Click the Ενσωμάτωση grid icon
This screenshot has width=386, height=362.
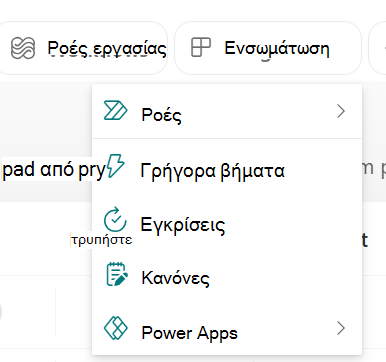(201, 47)
